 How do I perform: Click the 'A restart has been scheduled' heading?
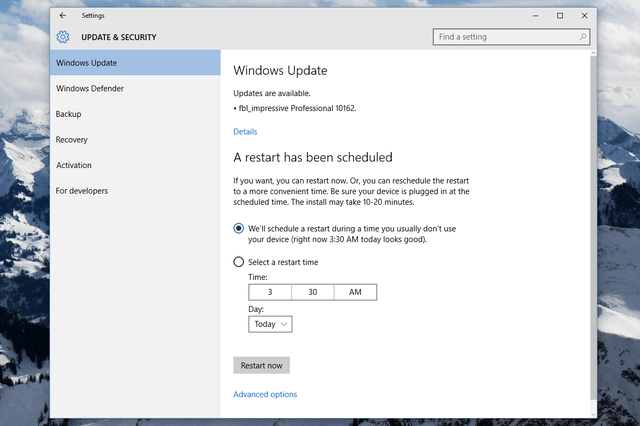click(x=313, y=157)
